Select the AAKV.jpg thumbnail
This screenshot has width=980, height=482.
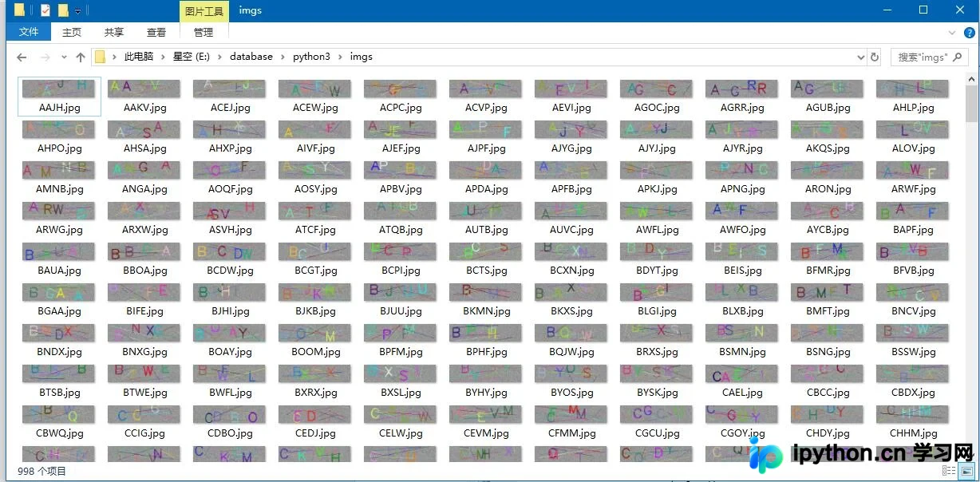point(144,89)
